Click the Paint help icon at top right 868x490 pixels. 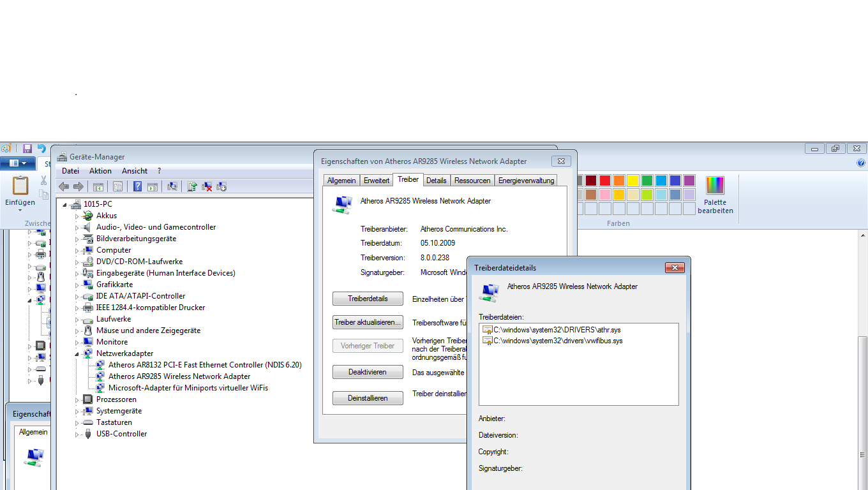point(861,163)
